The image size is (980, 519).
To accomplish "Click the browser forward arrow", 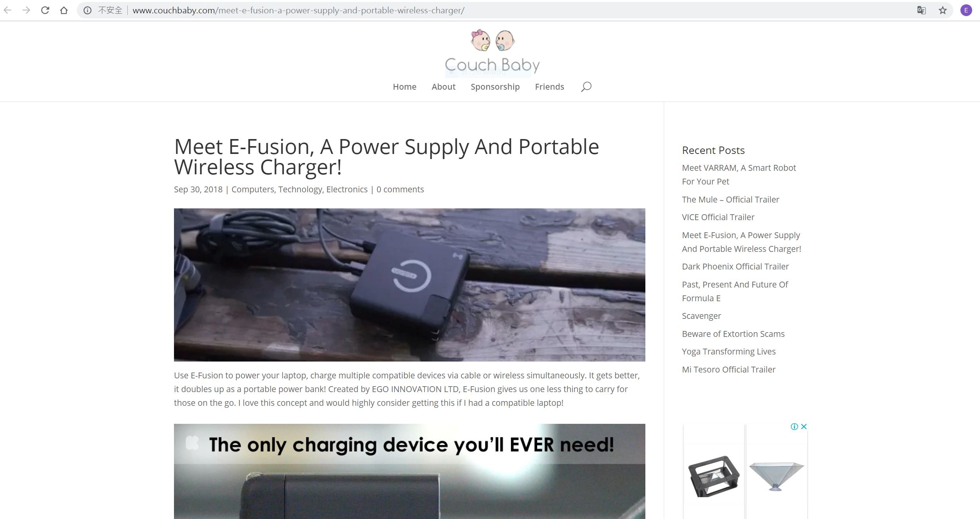I will 26,10.
